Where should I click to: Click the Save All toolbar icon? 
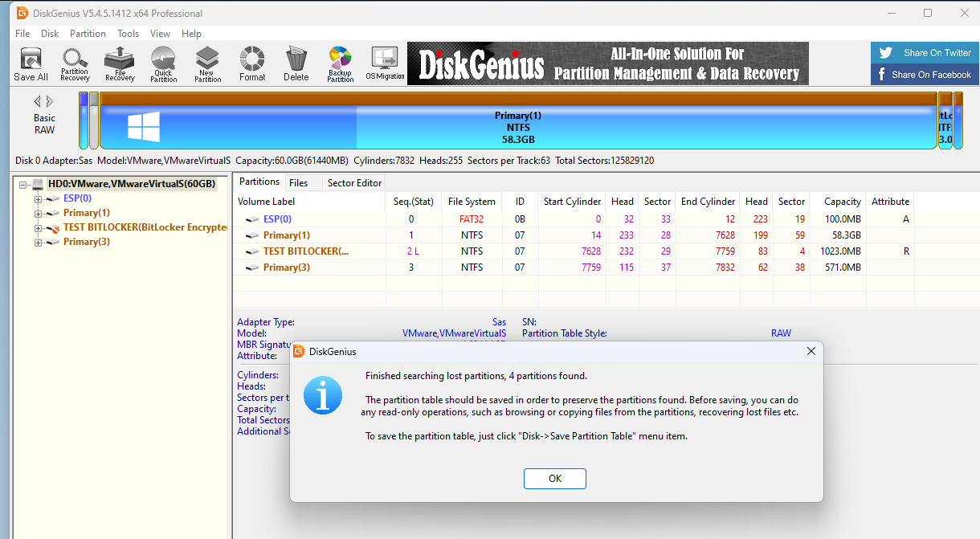click(x=31, y=64)
